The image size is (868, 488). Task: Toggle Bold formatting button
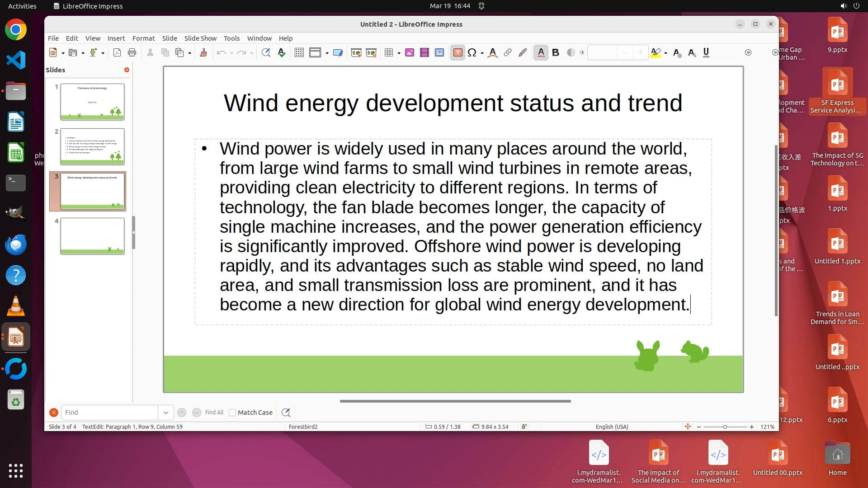(x=556, y=53)
